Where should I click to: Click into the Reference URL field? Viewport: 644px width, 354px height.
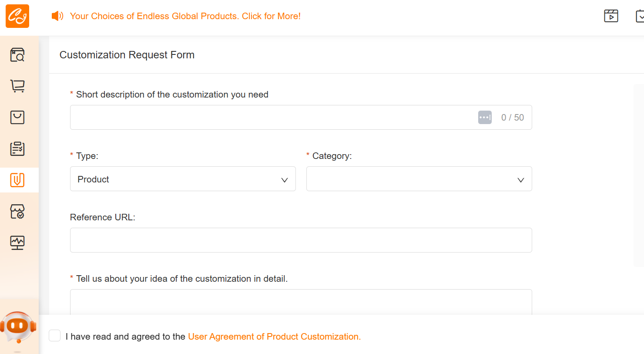coord(301,240)
